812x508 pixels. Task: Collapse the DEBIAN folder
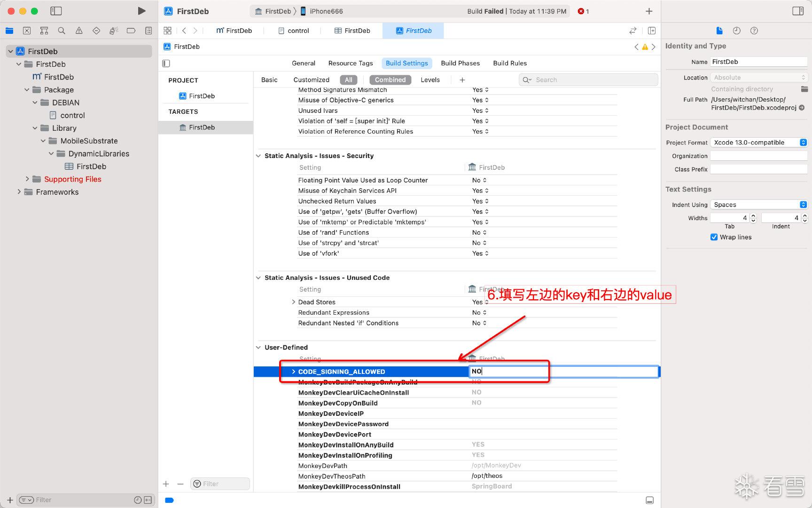pos(35,103)
